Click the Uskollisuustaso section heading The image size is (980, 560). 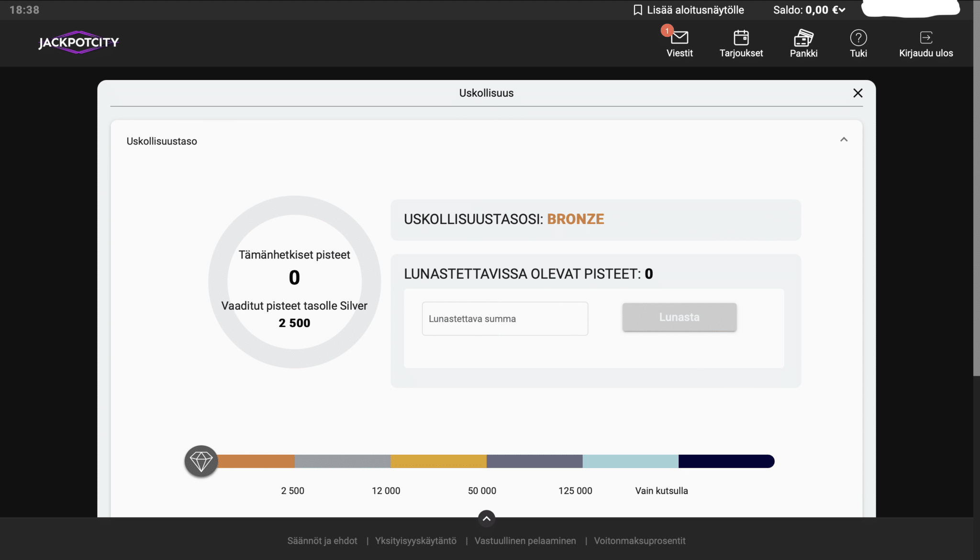(x=162, y=141)
